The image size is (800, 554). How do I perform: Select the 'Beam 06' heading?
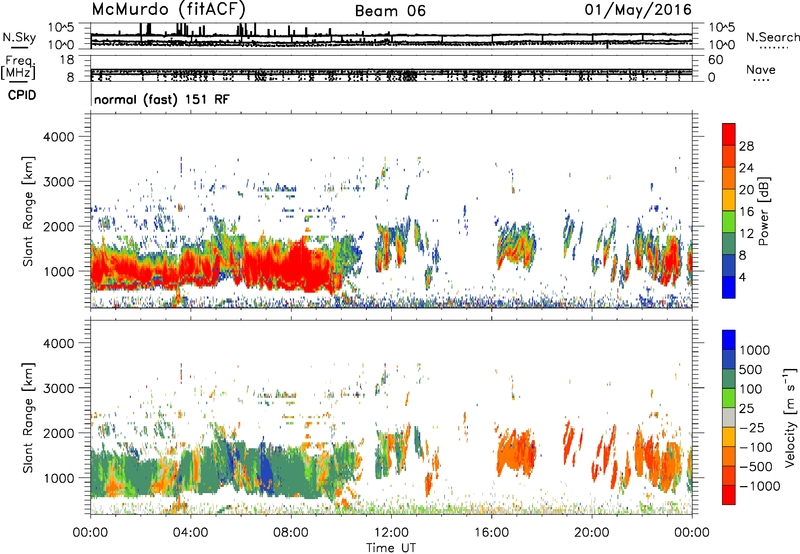[x=390, y=11]
